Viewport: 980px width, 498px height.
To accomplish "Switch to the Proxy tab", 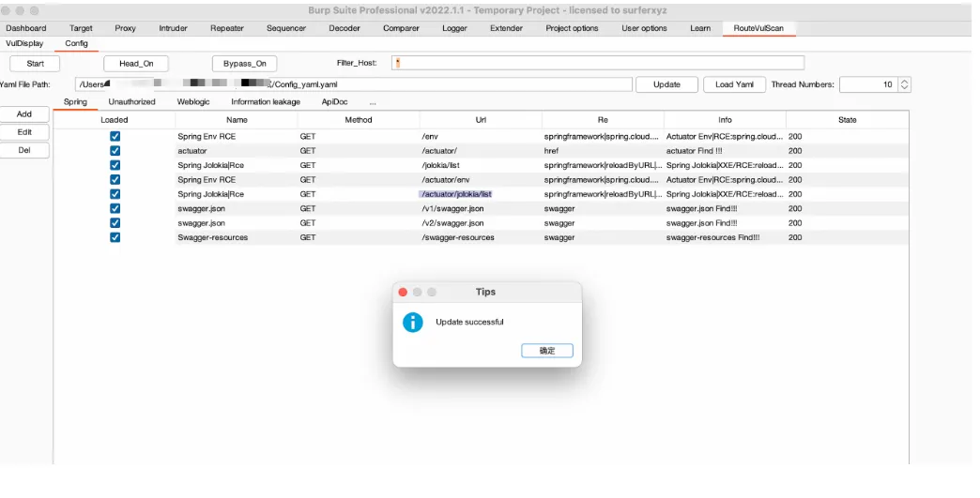I will (x=125, y=28).
